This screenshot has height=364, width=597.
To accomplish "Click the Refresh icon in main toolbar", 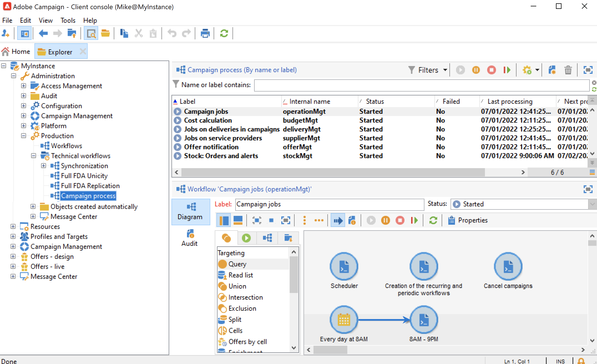I will pyautogui.click(x=224, y=34).
